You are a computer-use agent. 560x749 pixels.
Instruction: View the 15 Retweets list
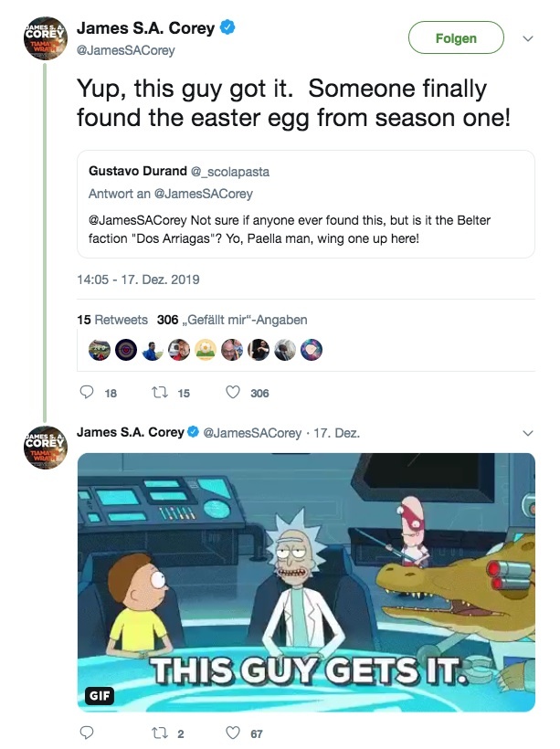112,320
